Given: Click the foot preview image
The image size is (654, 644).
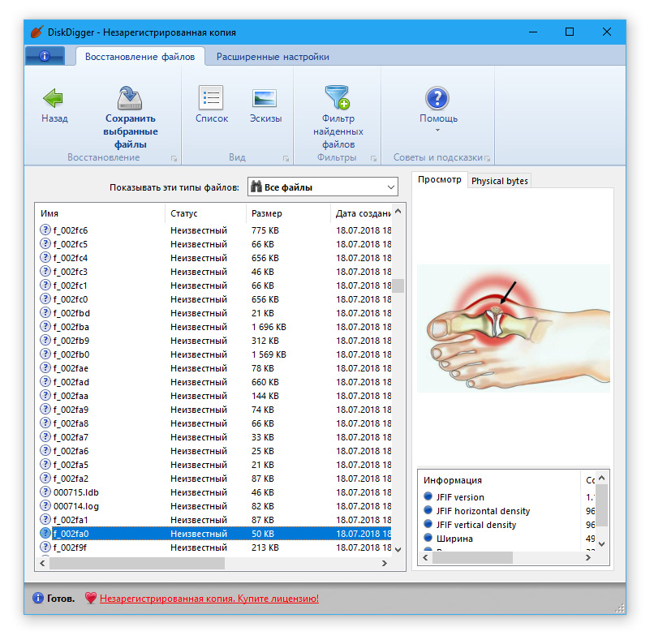Looking at the screenshot, I should click(513, 328).
